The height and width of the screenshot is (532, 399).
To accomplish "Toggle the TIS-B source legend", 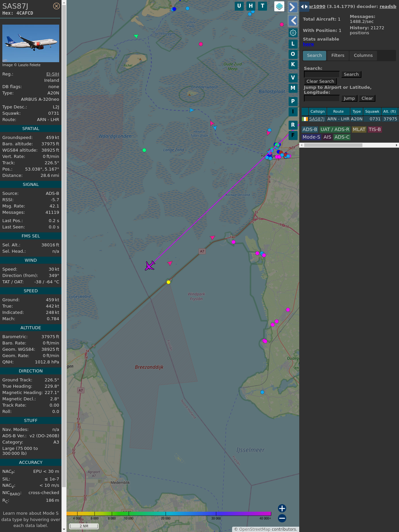I will [x=374, y=130].
